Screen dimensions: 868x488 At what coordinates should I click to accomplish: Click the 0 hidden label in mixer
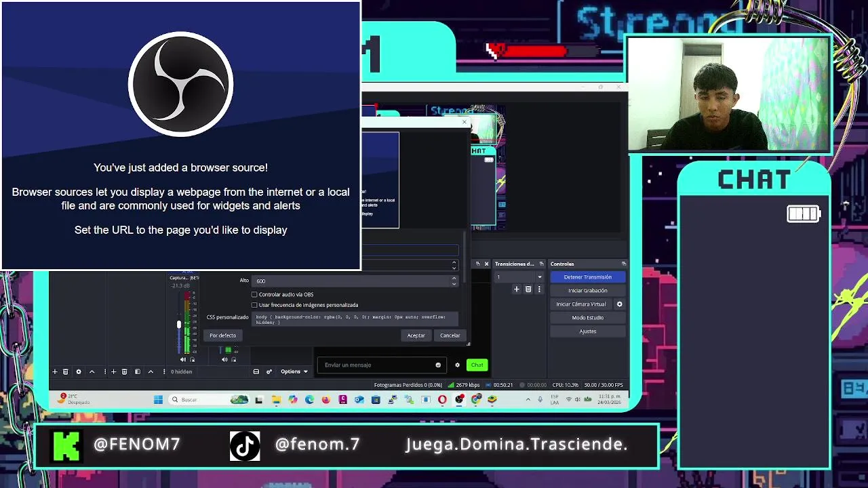click(x=181, y=371)
